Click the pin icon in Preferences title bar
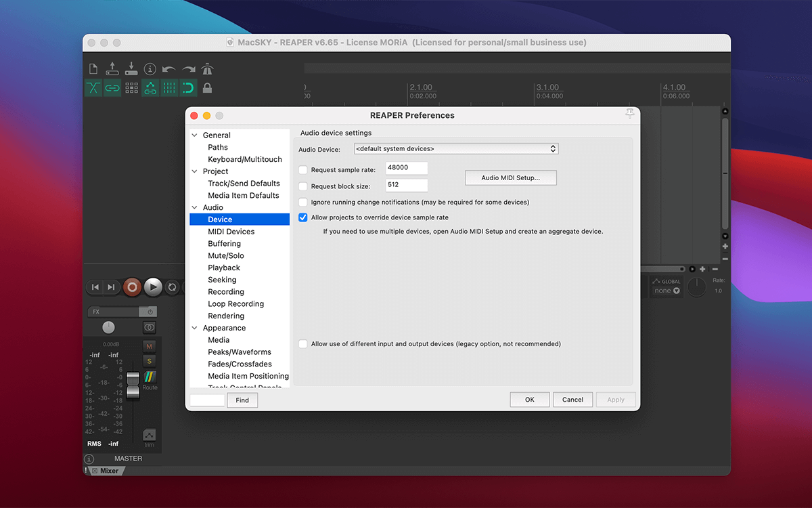Image resolution: width=812 pixels, height=508 pixels. (630, 114)
